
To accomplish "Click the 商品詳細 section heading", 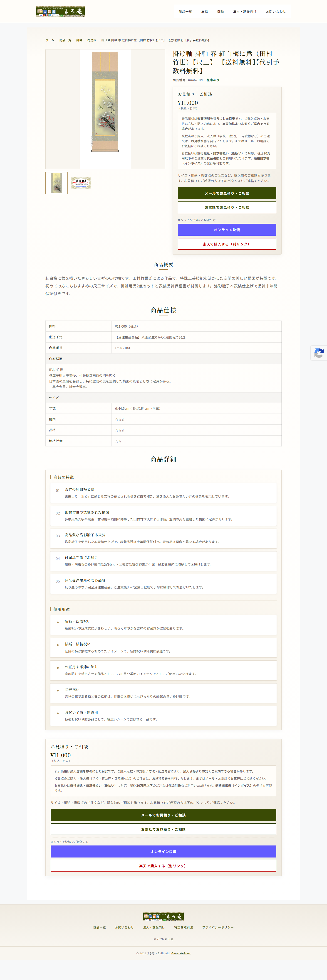I will [163, 459].
